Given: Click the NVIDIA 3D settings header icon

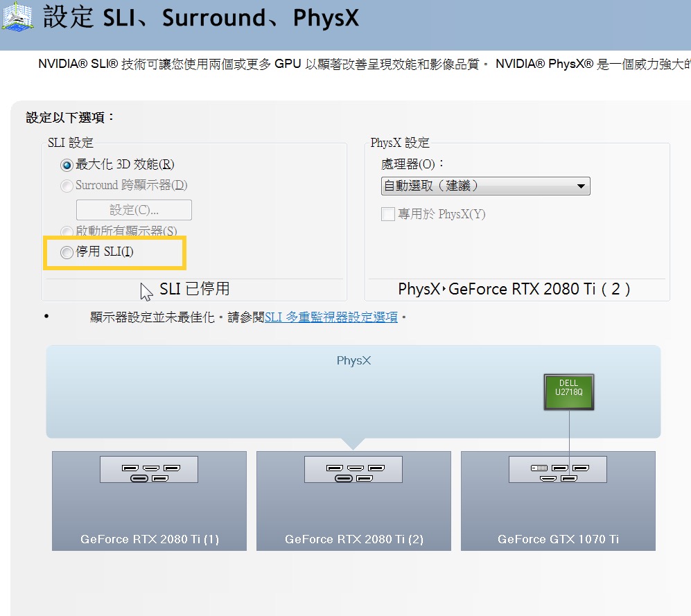Looking at the screenshot, I should point(17,17).
